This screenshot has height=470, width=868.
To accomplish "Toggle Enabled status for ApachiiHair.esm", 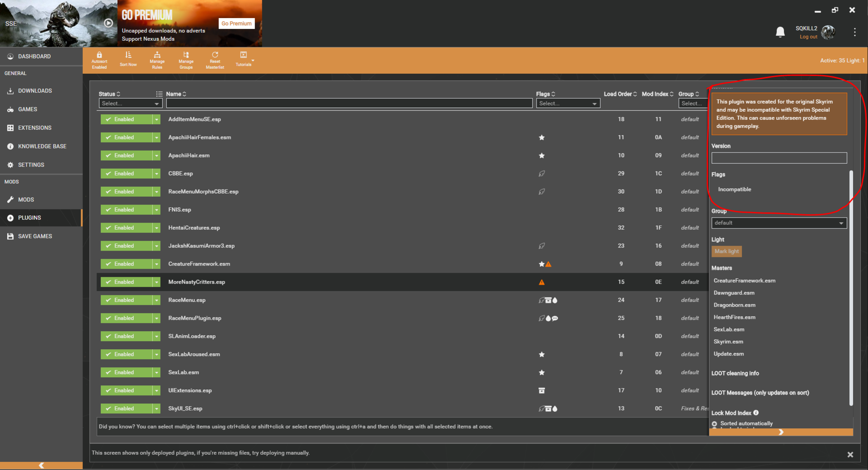I will (127, 156).
